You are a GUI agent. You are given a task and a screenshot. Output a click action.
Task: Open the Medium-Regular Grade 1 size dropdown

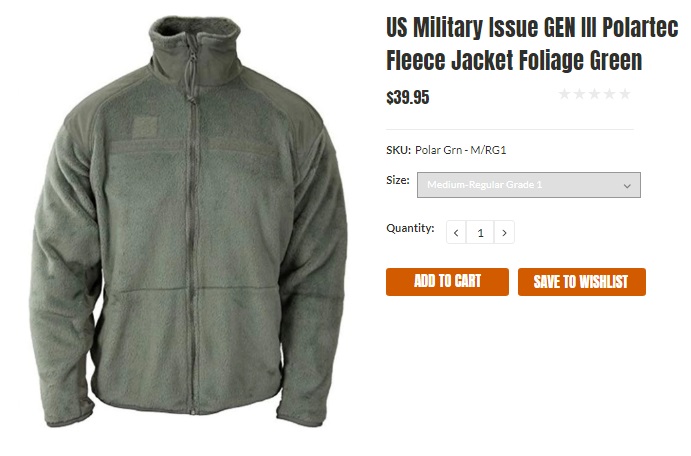click(528, 185)
